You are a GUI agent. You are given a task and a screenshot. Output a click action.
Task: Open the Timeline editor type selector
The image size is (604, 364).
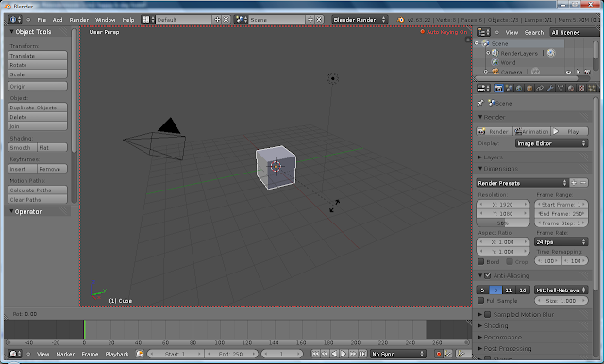(x=15, y=354)
